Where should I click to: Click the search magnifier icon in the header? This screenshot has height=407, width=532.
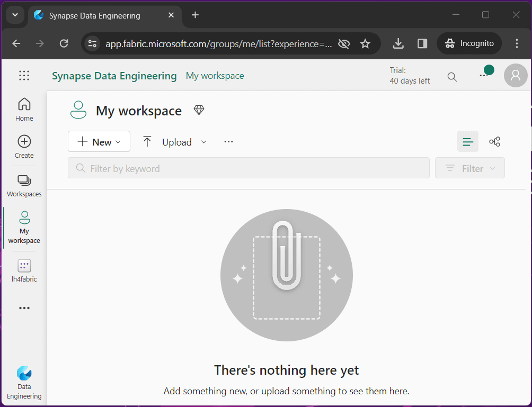(452, 77)
